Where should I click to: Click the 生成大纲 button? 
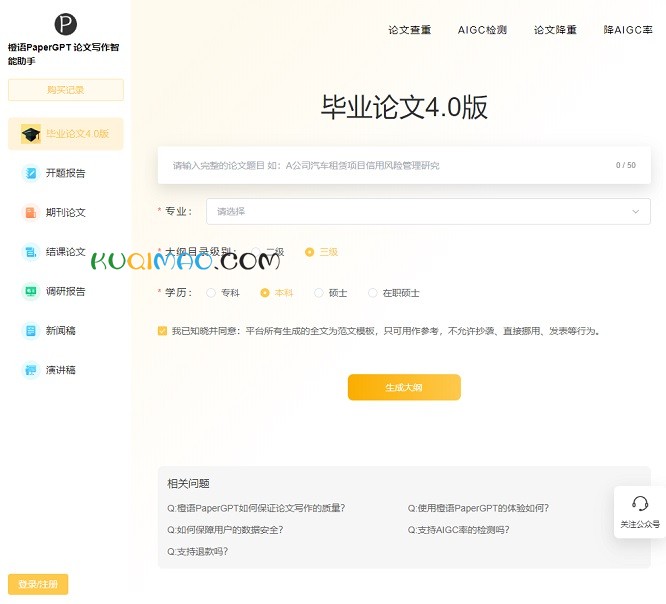(404, 387)
